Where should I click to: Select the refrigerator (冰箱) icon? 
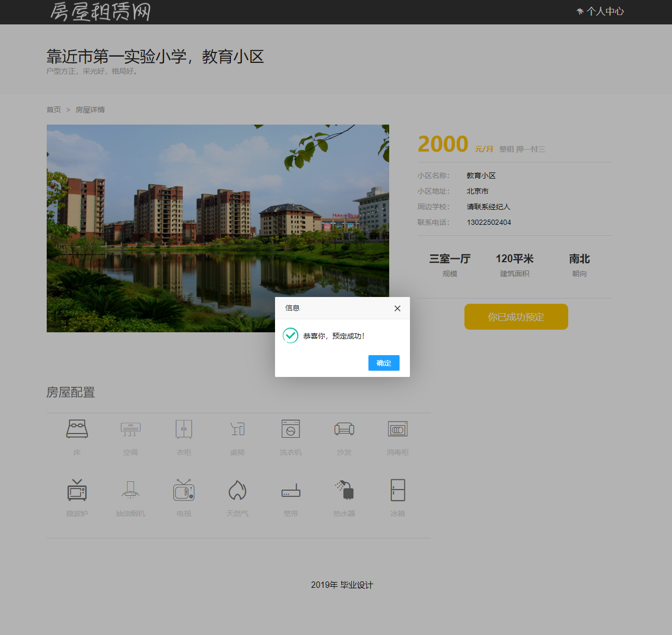click(397, 490)
